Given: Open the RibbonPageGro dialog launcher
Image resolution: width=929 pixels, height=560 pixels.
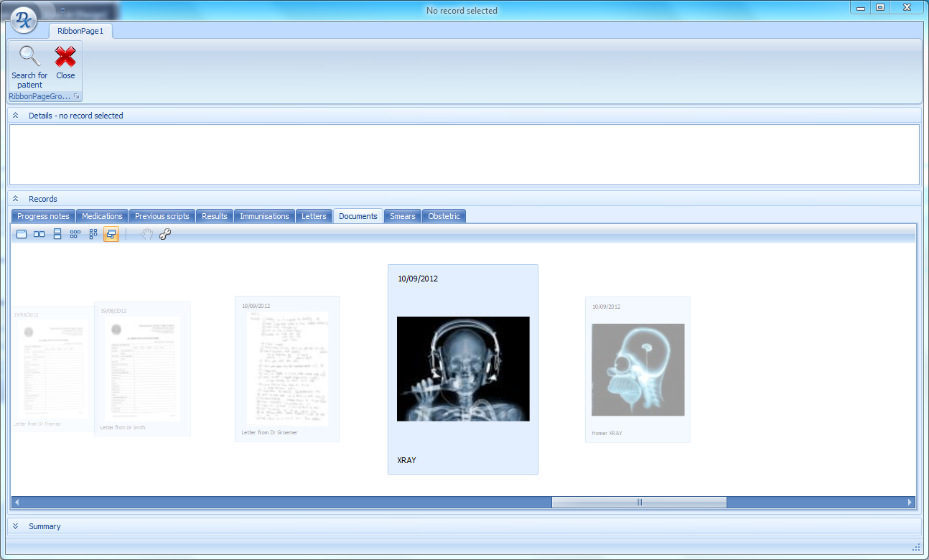Looking at the screenshot, I should 77,95.
